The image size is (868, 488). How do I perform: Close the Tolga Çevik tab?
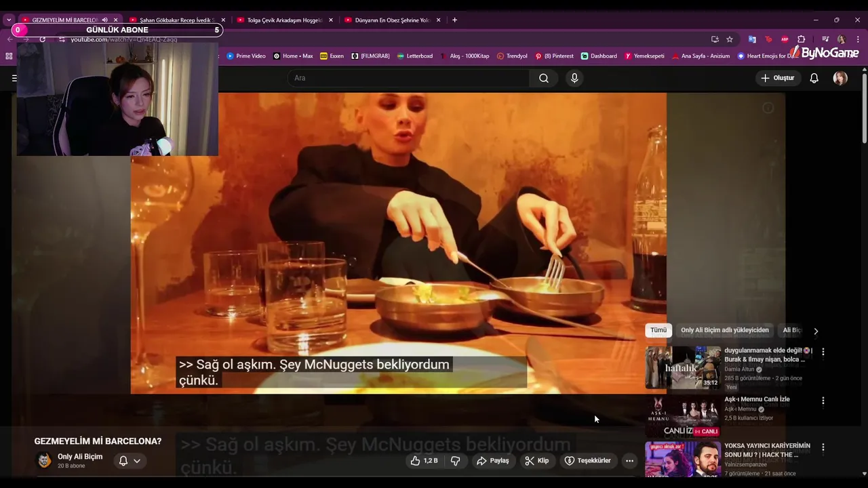point(331,20)
